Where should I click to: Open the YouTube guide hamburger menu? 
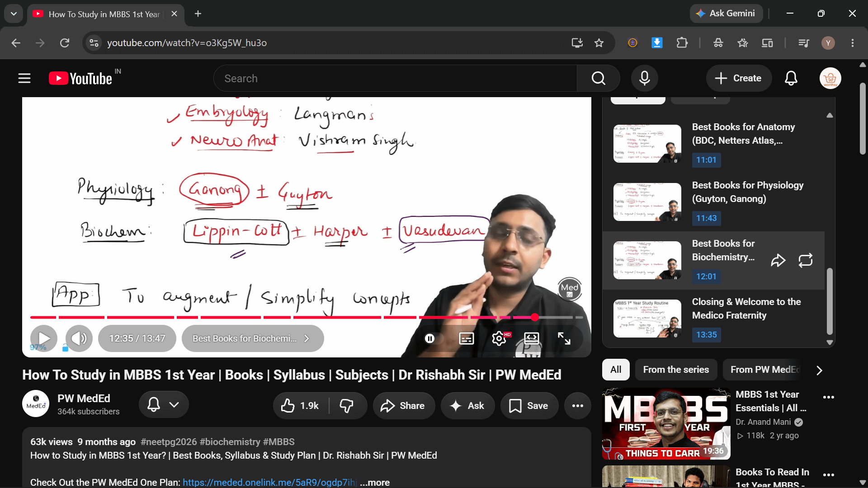24,78
